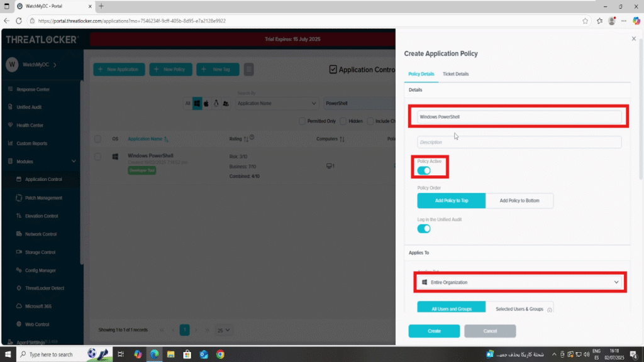Click the policy name field containing Windows PowerShell
644x362 pixels.
point(519,117)
